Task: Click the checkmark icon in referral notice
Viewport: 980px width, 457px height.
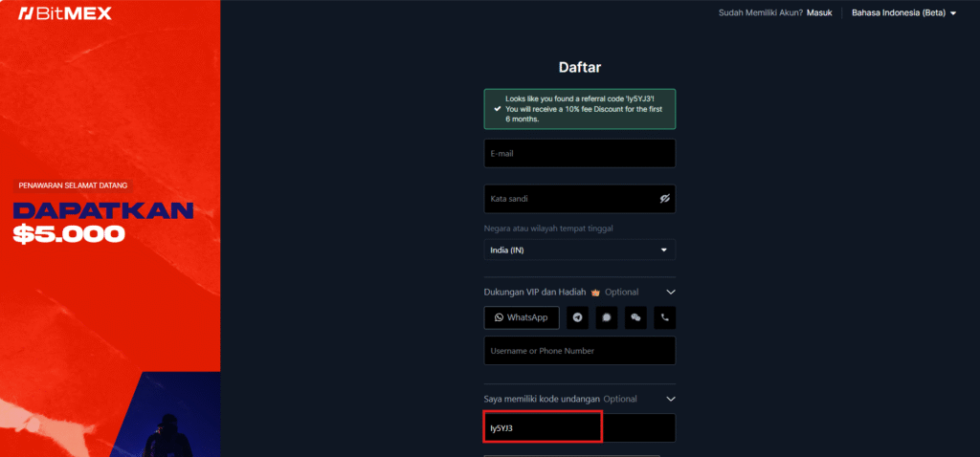Action: click(497, 109)
